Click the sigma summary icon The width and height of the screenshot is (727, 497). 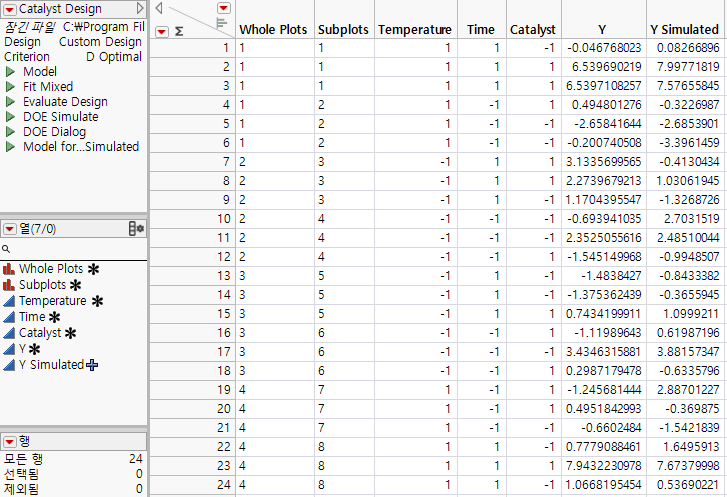179,32
